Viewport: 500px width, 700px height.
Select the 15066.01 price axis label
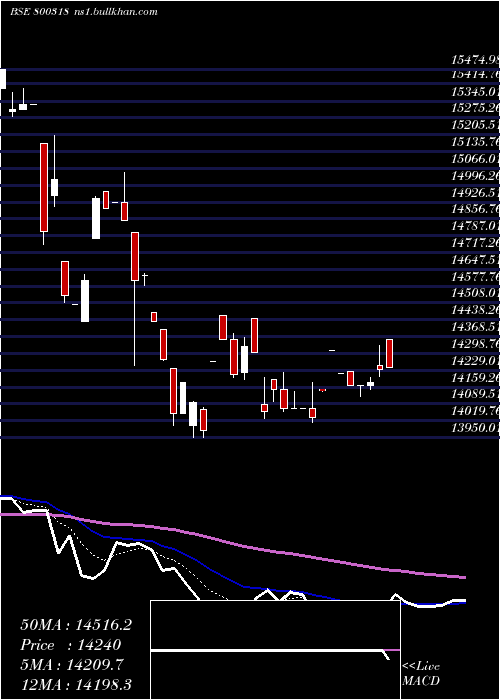475,159
